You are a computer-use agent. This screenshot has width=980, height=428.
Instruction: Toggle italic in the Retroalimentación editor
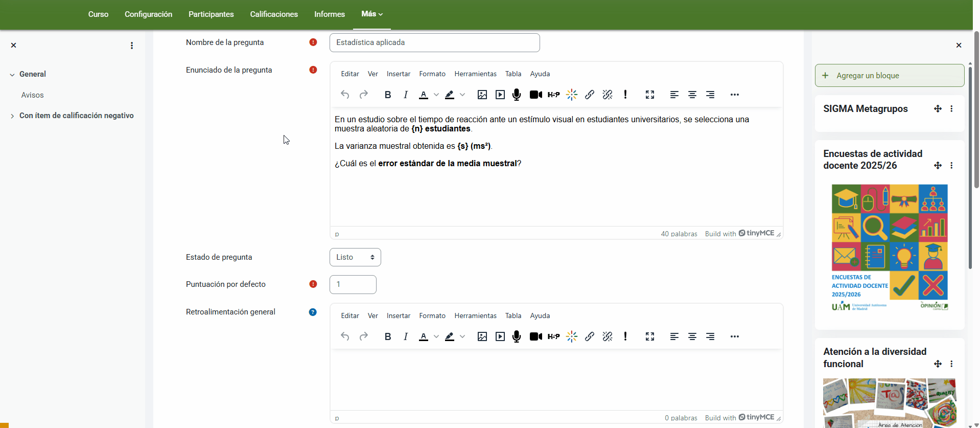[406, 336]
